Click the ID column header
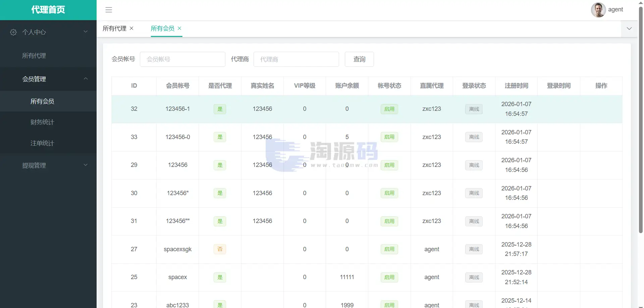 click(x=134, y=86)
